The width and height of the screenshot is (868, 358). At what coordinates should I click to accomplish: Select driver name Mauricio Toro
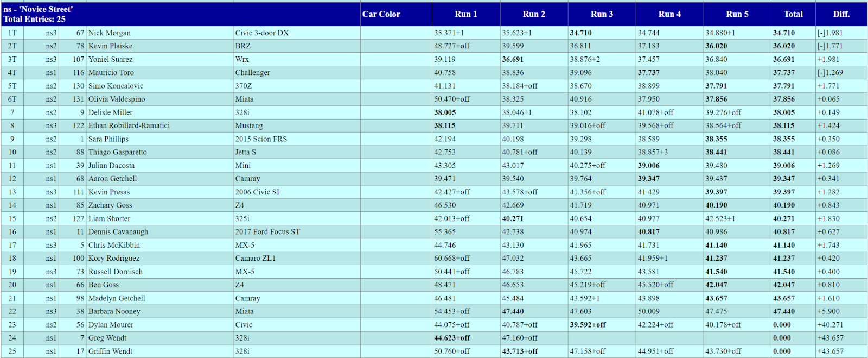(111, 73)
